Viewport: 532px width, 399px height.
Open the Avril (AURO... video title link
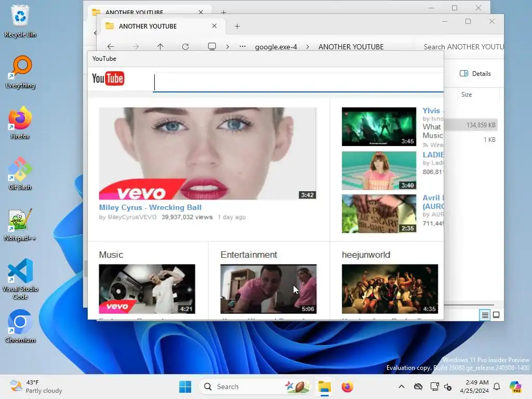(x=433, y=202)
